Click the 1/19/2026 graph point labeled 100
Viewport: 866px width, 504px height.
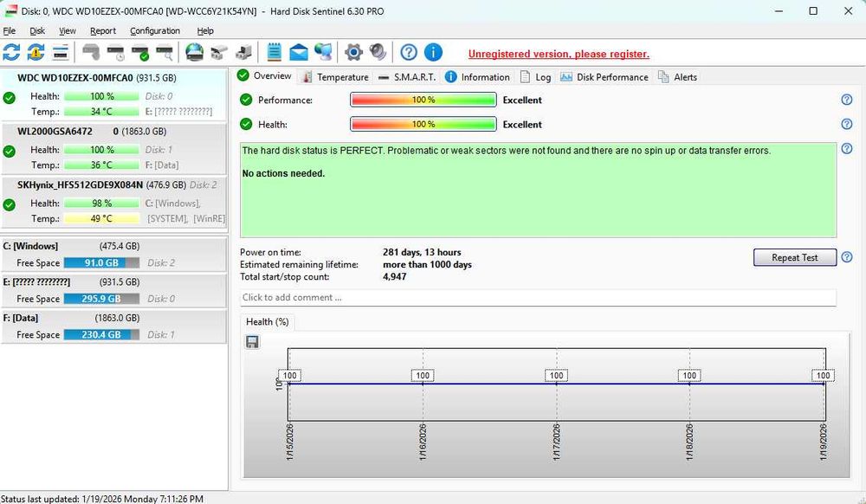coord(823,375)
